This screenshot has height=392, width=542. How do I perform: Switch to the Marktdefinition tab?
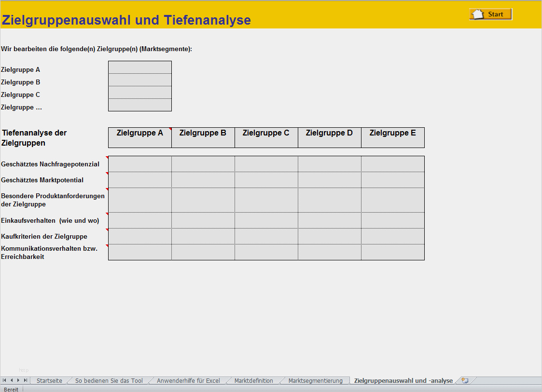pos(253,381)
